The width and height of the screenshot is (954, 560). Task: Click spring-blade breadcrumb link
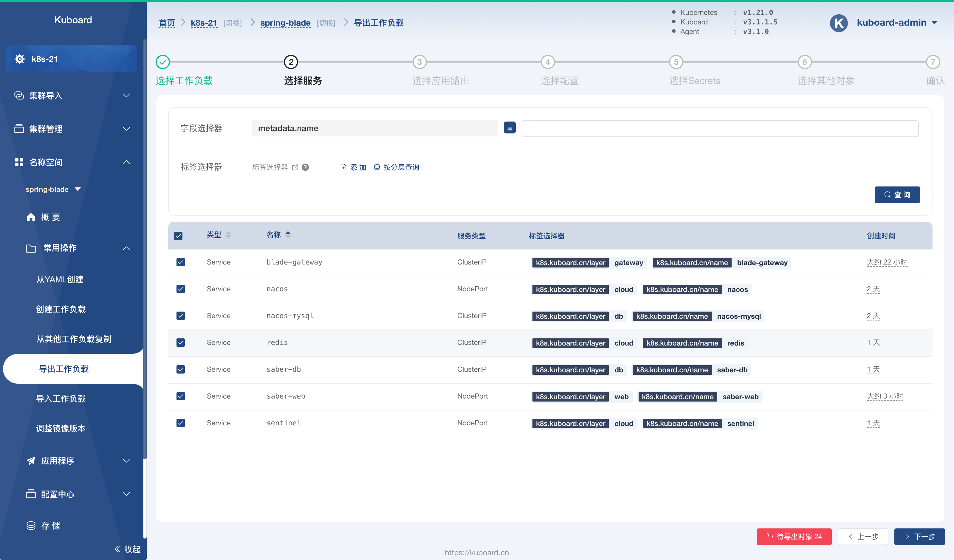[x=285, y=23]
